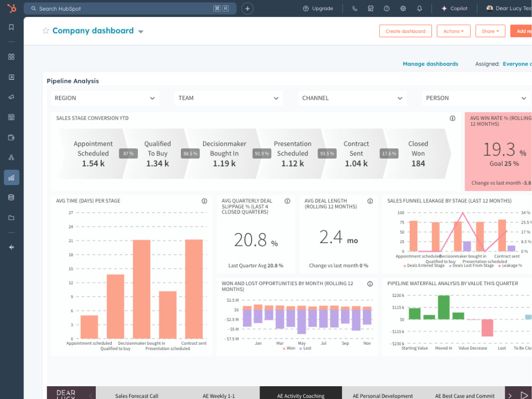
Task: Click the Dear Lucy logo at bottom
Action: tap(66, 394)
